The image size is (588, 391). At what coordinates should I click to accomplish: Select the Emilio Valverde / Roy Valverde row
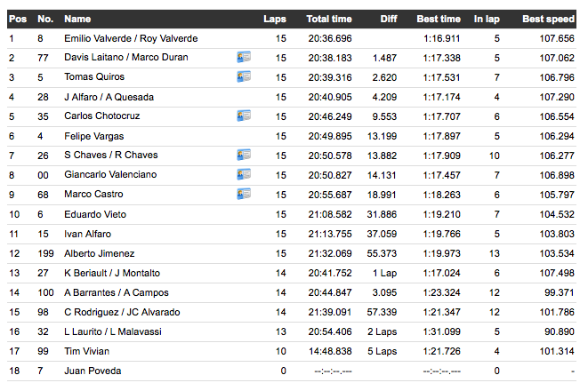[x=131, y=39]
